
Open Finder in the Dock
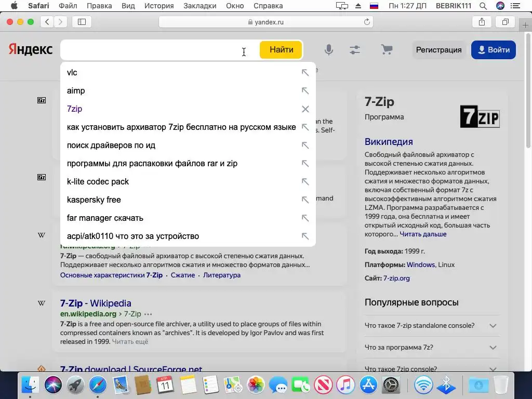click(x=30, y=385)
